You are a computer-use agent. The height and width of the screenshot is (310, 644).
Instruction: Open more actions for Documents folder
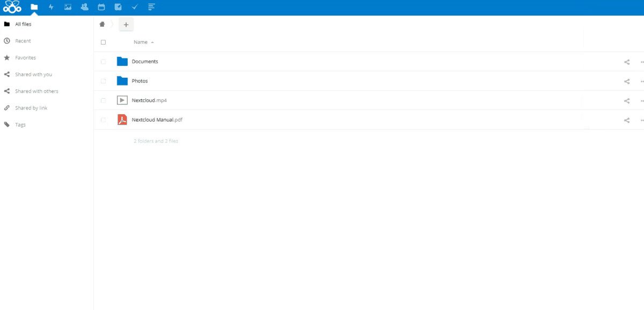point(642,62)
